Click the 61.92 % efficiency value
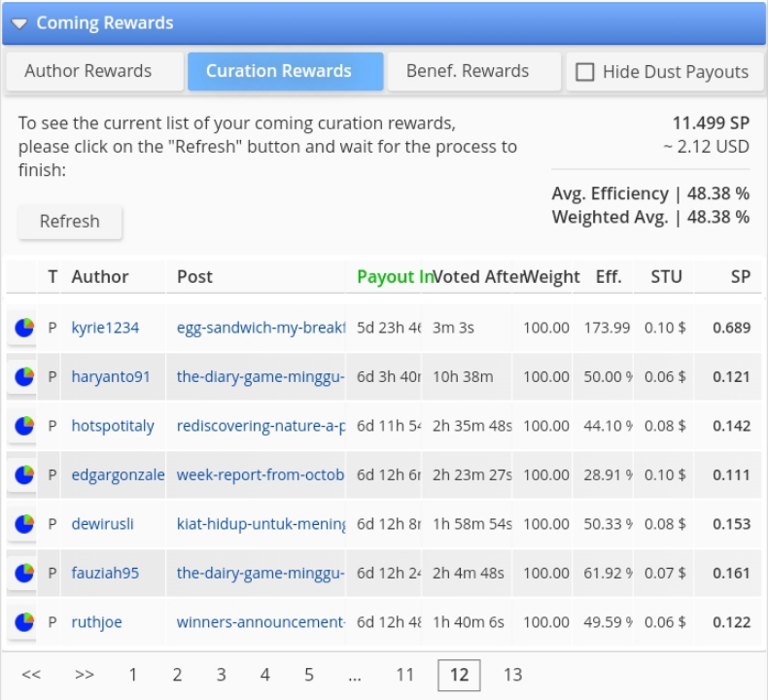Screen dimensions: 768x700 609,574
